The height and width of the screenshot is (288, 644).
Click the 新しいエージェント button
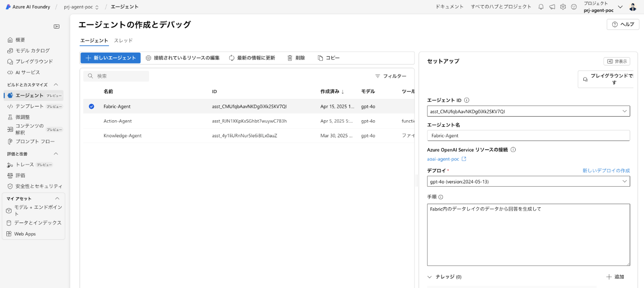[110, 58]
